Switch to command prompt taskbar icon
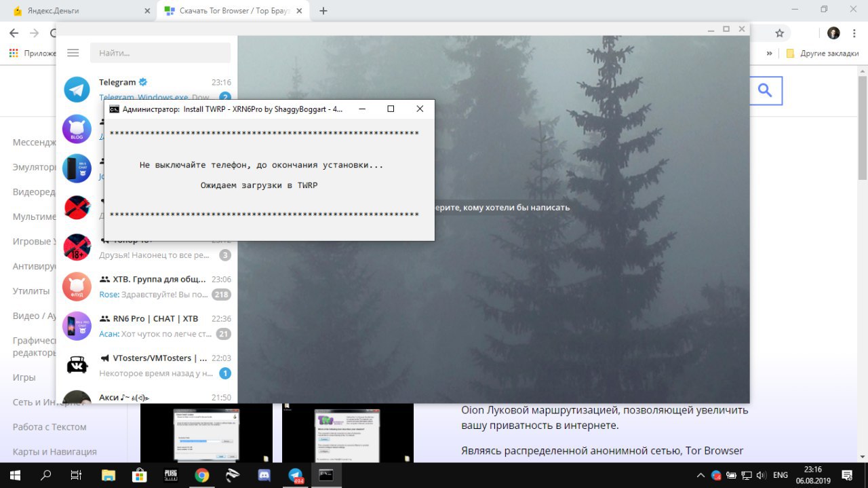868x488 pixels. coord(326,475)
